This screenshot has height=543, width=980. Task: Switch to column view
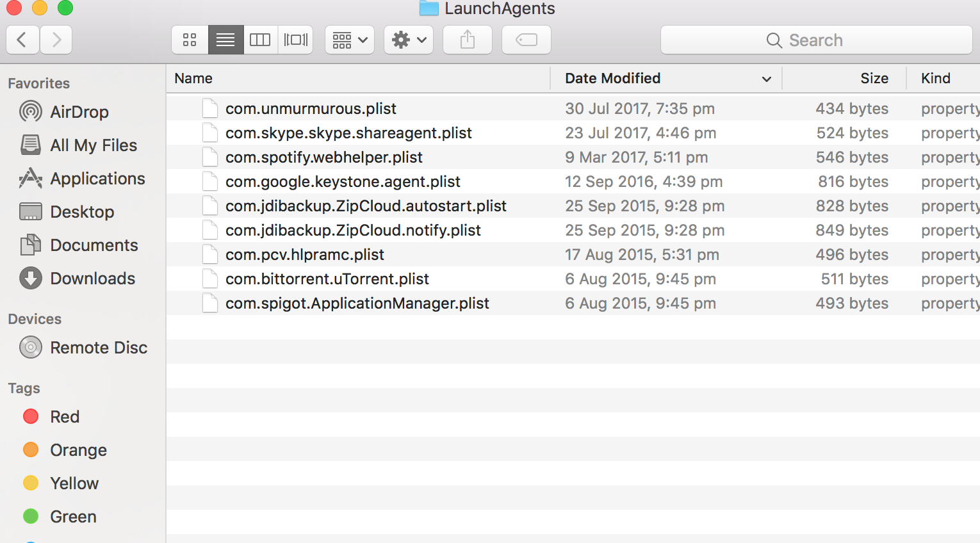260,40
